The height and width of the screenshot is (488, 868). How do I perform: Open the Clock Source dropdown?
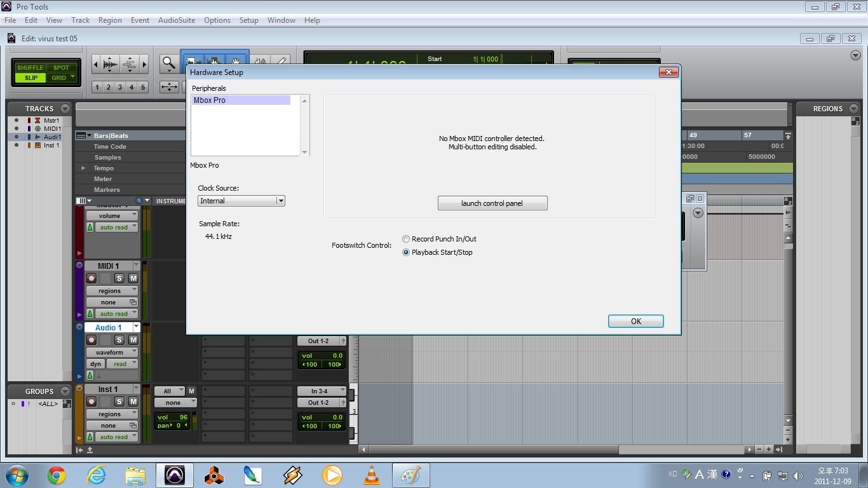pyautogui.click(x=280, y=200)
